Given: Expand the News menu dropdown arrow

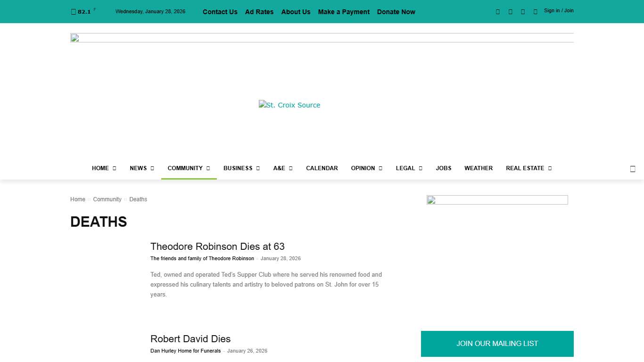Looking at the screenshot, I should coord(152,168).
